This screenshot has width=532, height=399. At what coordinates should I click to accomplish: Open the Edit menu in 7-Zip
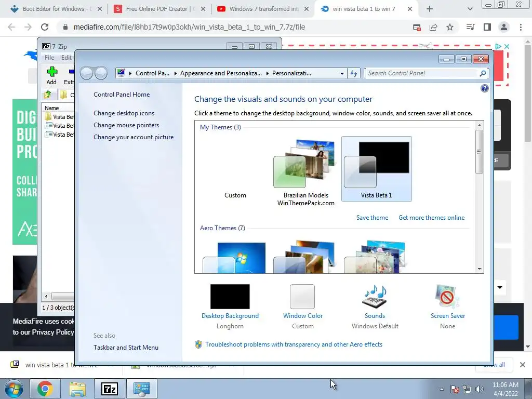point(66,58)
